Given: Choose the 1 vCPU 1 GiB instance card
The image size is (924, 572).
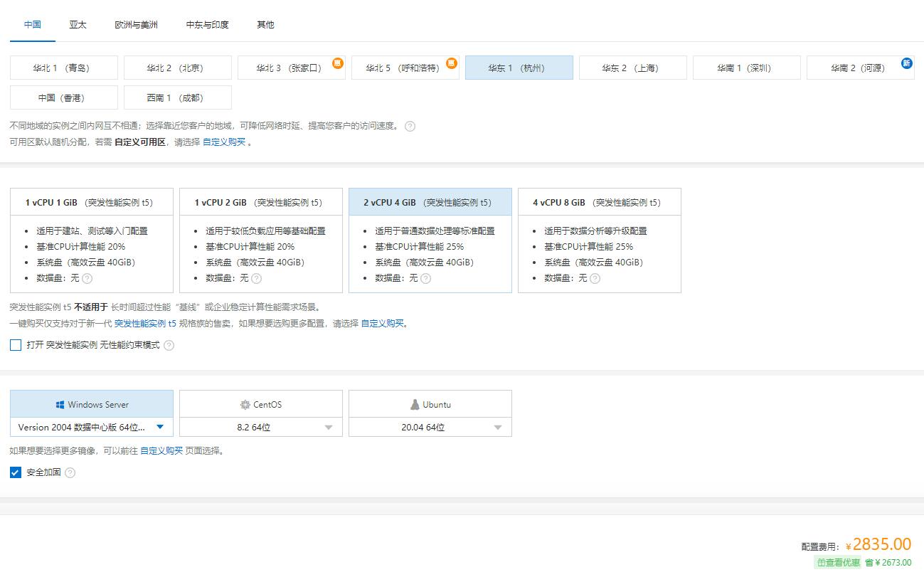Looking at the screenshot, I should [92, 240].
